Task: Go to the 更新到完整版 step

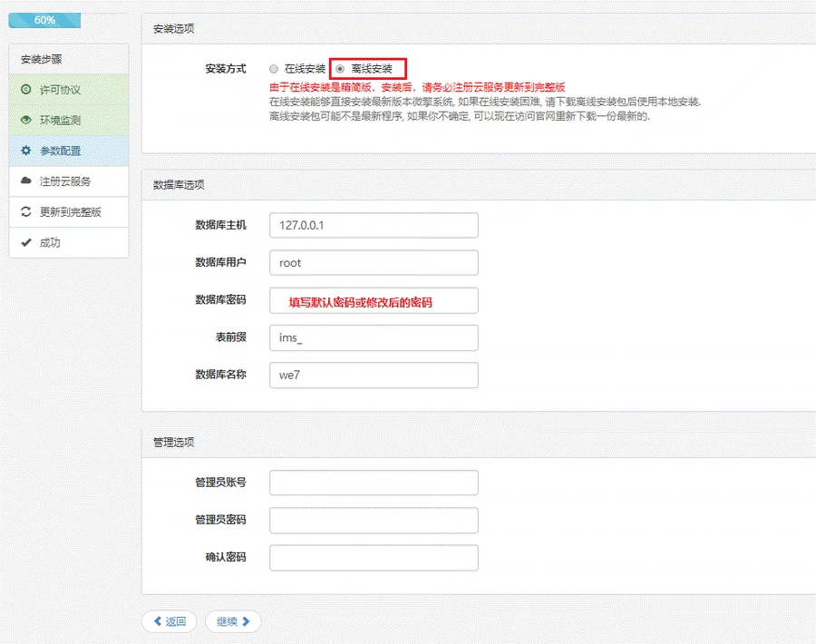Action: tap(70, 212)
